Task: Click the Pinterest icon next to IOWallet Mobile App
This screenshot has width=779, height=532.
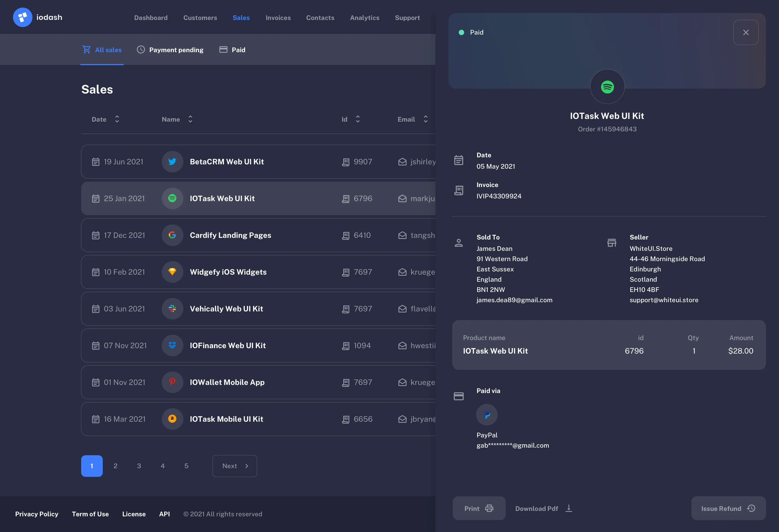Action: coord(172,382)
